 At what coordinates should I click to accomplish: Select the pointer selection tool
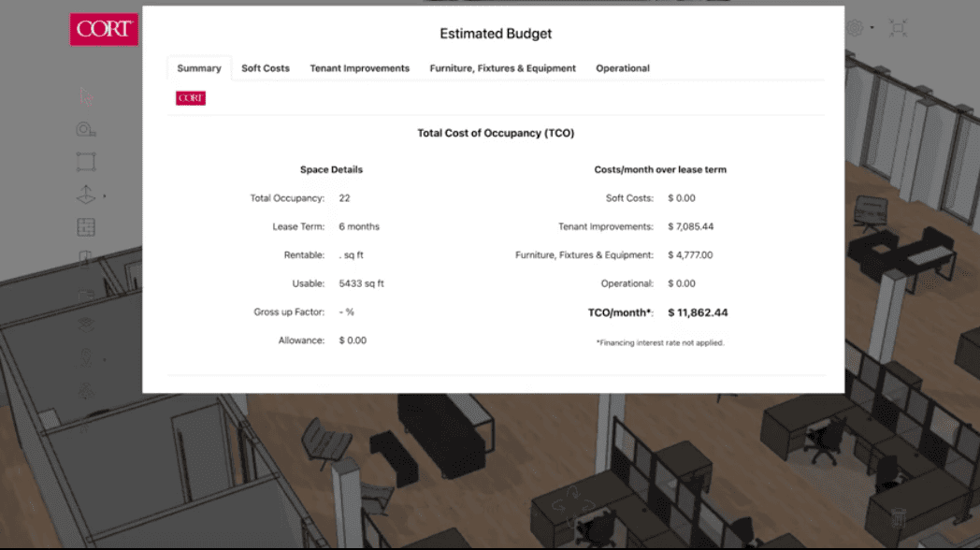86,97
